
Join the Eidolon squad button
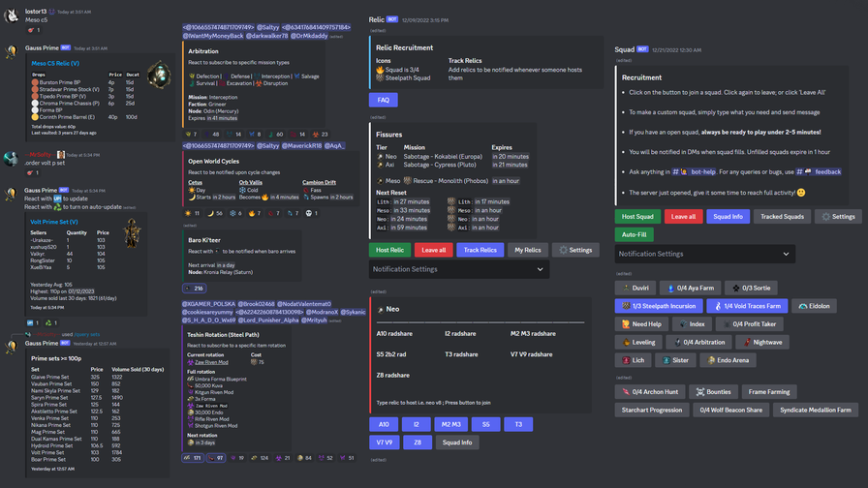[x=814, y=306]
